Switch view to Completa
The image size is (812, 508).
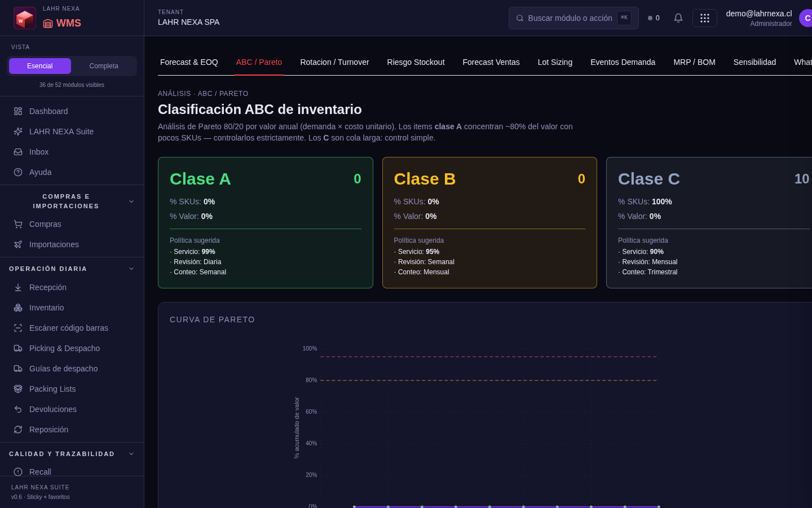(x=104, y=66)
